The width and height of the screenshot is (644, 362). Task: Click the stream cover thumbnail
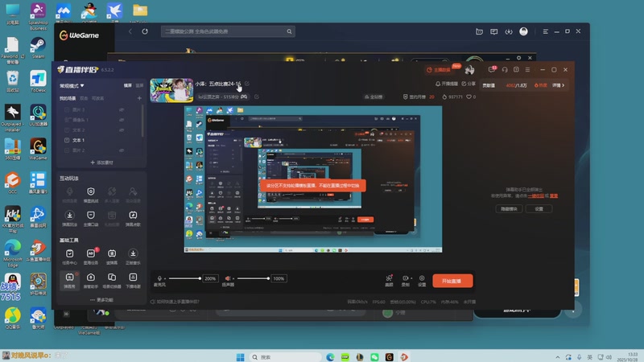coord(171,90)
